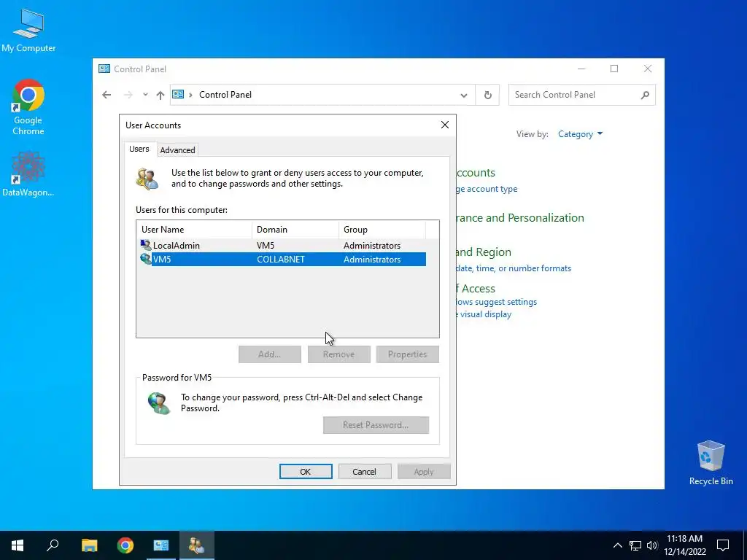Open the Recycle Bin

[x=711, y=463]
